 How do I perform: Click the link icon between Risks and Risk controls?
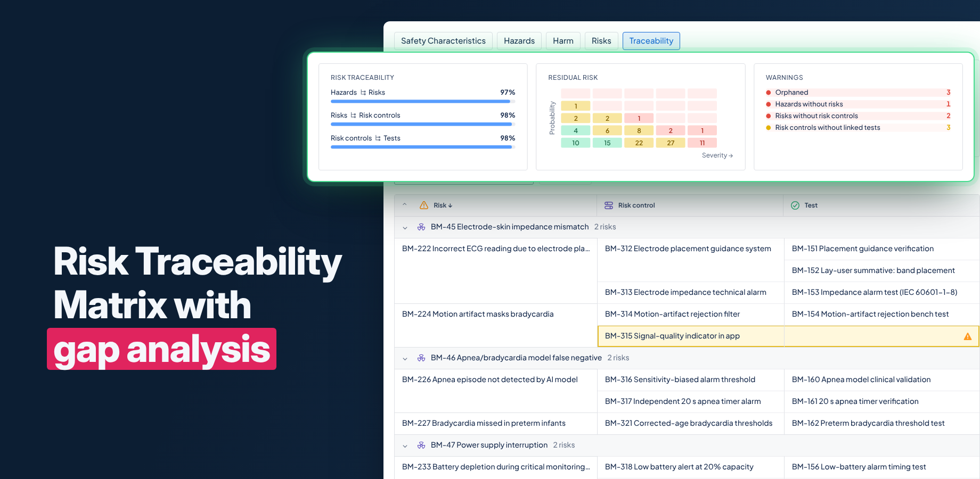pos(353,115)
